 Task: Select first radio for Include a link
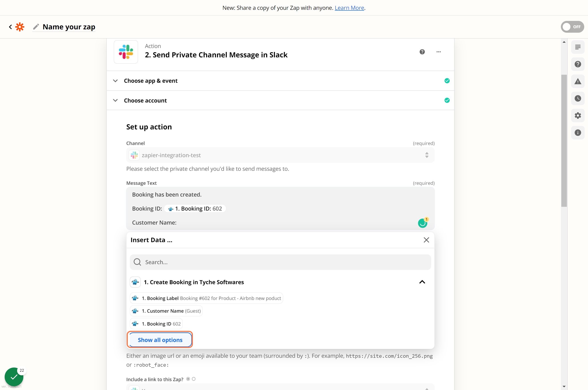click(188, 379)
